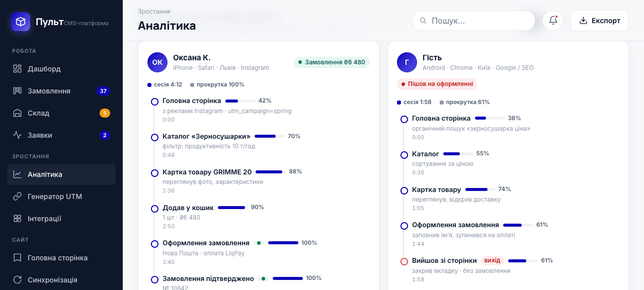Click the Замовлення columns icon
This screenshot has width=644, height=290.
tap(18, 91)
